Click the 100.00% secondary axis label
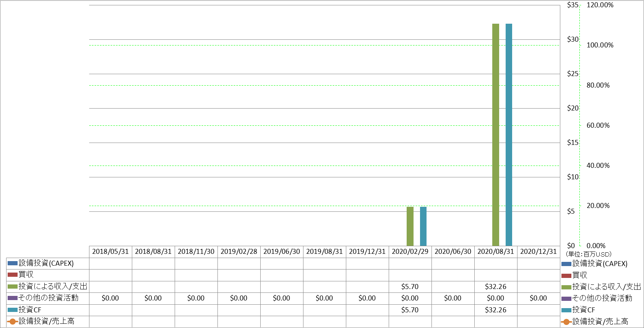 [x=600, y=45]
